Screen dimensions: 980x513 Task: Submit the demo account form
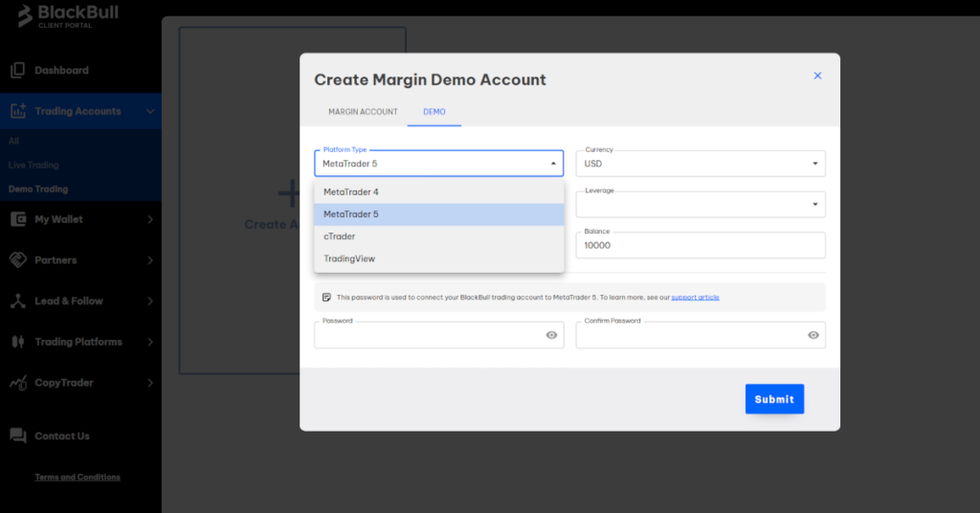click(774, 399)
